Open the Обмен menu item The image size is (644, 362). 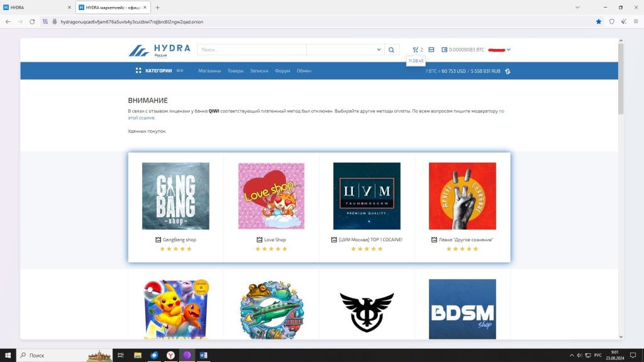point(304,71)
